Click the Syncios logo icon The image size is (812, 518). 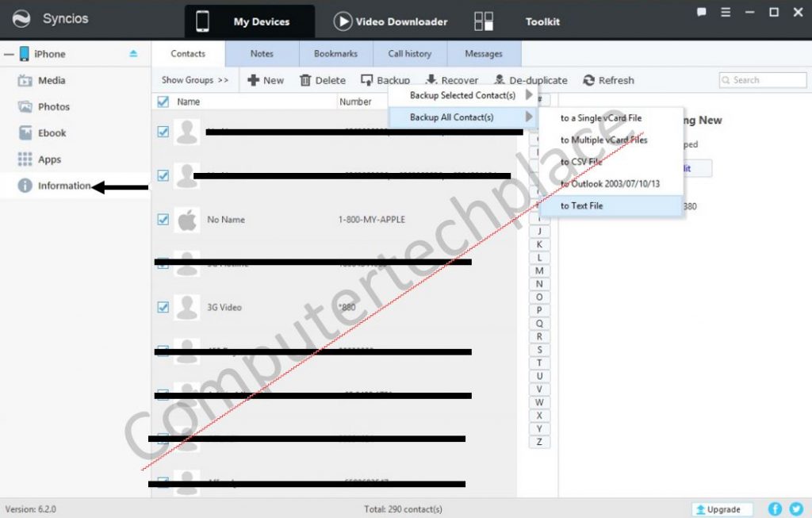(x=21, y=19)
